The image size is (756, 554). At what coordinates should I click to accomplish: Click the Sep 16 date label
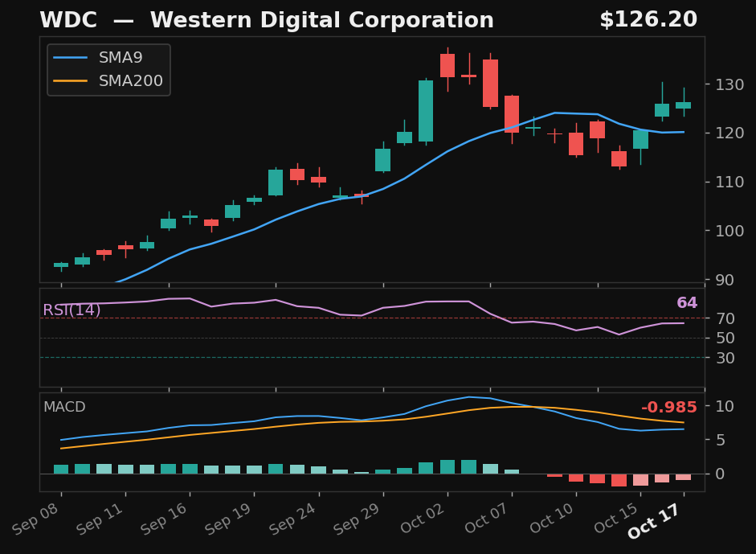point(164,519)
